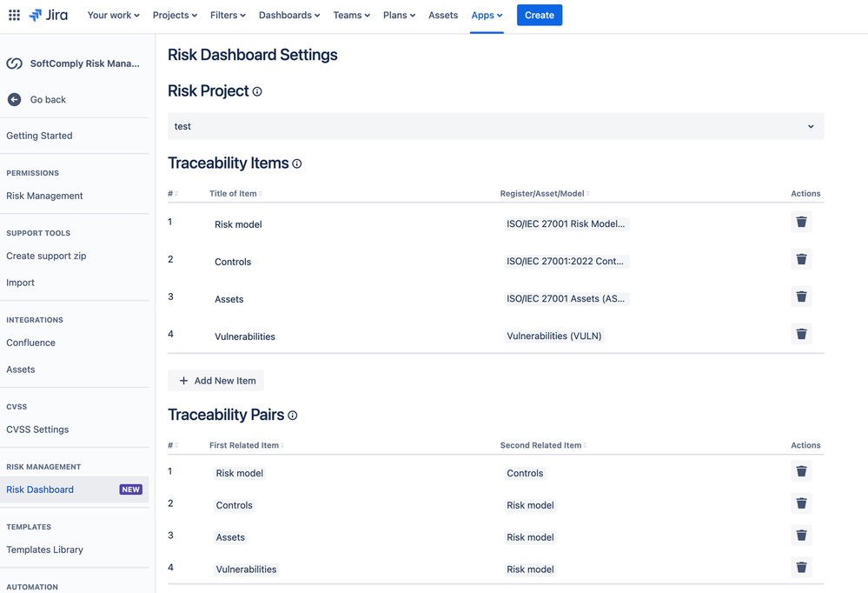Click the trash icon for Controls item

[800, 259]
